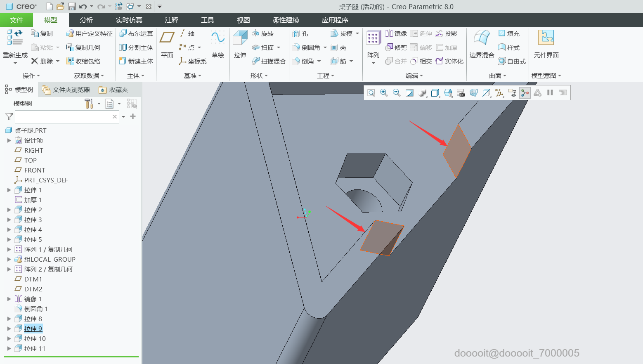Click in the model tree search field

[67, 117]
